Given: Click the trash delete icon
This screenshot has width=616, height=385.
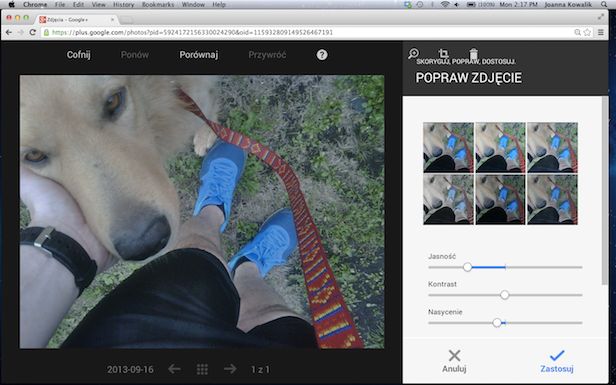Looking at the screenshot, I should tap(474, 54).
